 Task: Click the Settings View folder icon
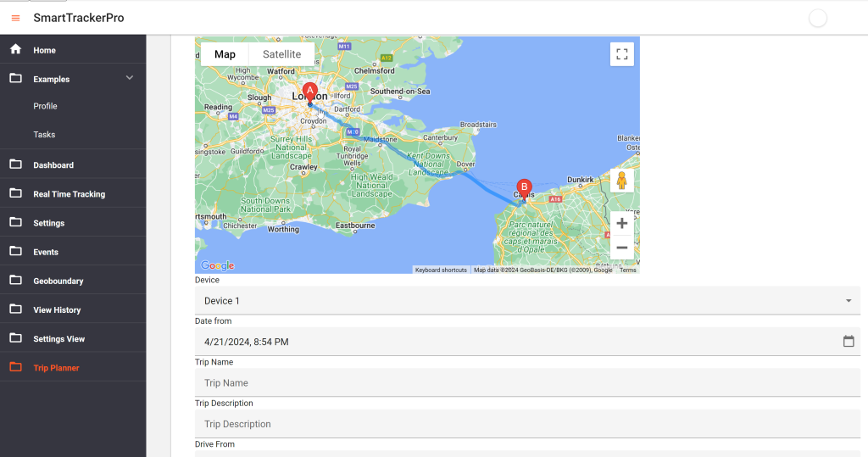pos(15,337)
